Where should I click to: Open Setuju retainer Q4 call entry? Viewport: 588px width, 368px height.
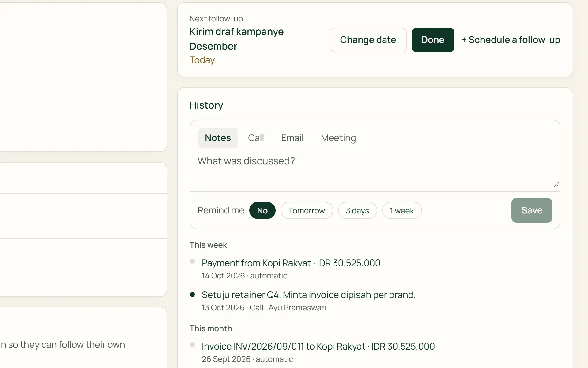(308, 295)
